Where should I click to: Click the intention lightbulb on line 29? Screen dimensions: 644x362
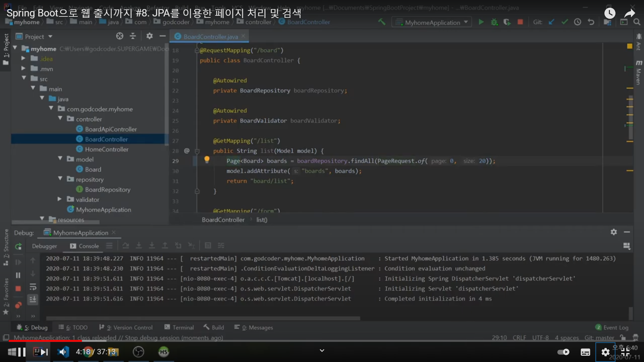[x=207, y=160]
